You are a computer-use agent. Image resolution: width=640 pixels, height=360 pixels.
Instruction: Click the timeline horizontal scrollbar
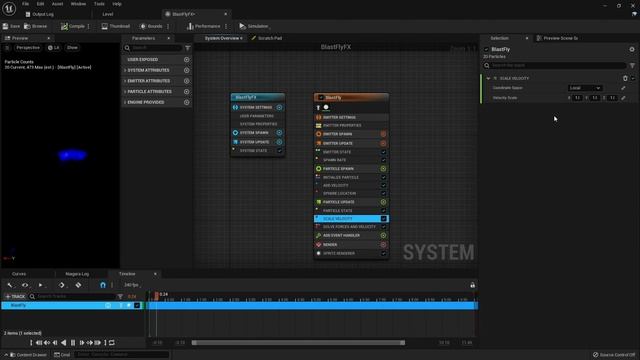(298, 343)
